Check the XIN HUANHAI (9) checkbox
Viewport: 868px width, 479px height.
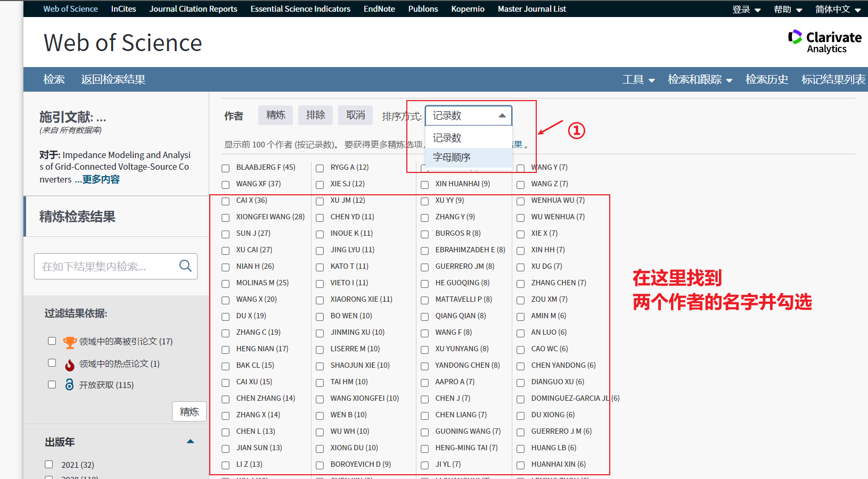tap(425, 185)
